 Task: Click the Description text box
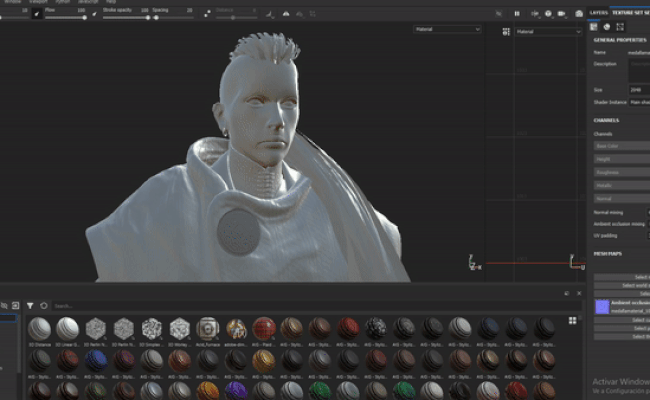tap(639, 71)
